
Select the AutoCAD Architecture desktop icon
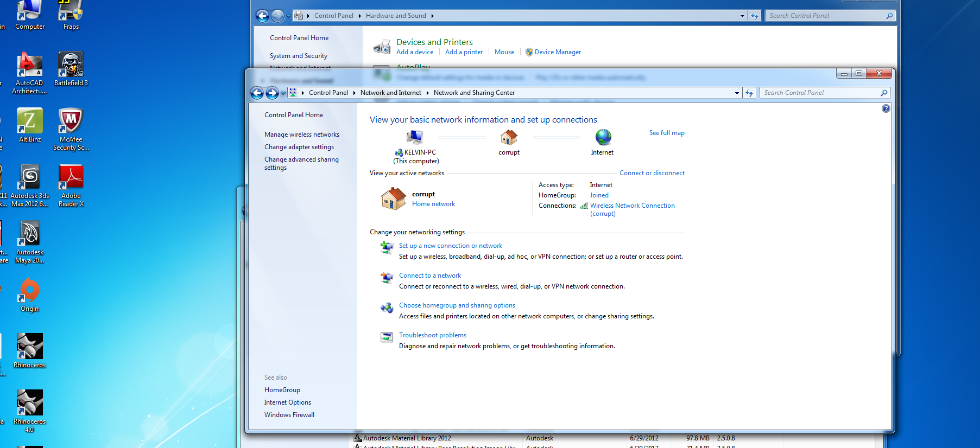(x=29, y=73)
